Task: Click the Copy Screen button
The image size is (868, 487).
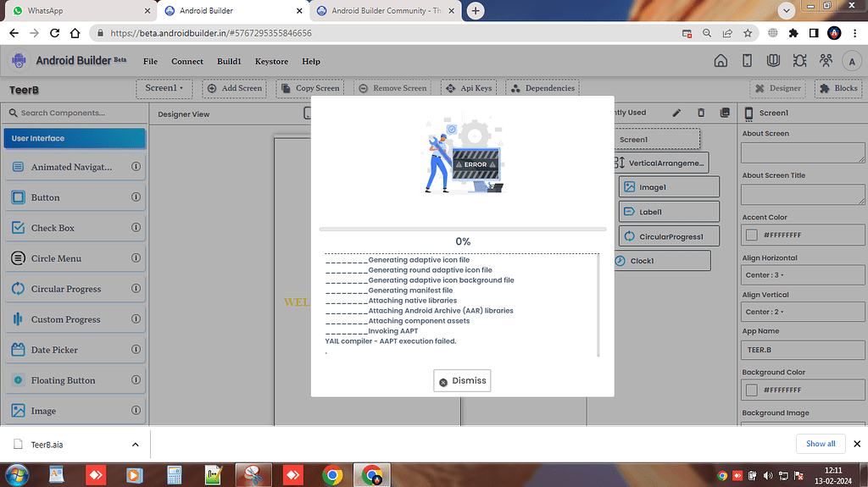Action: [x=310, y=89]
